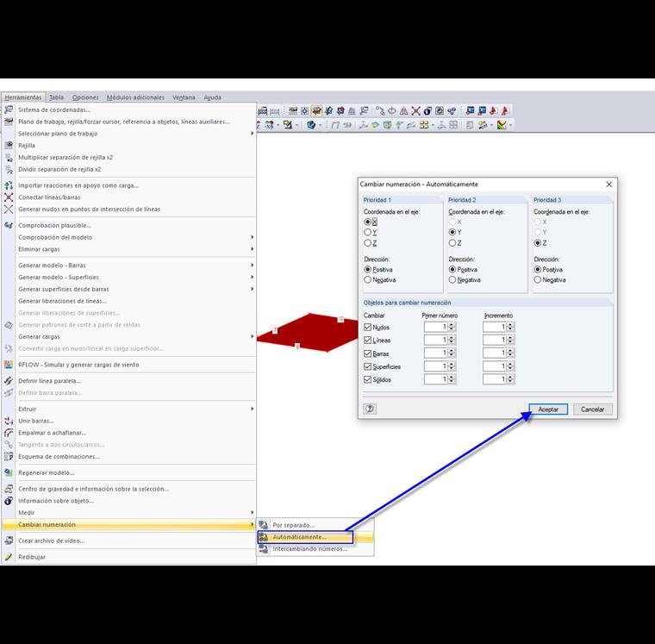Click the Nudos Primer número field
This screenshot has height=644, width=655.
pyautogui.click(x=436, y=327)
